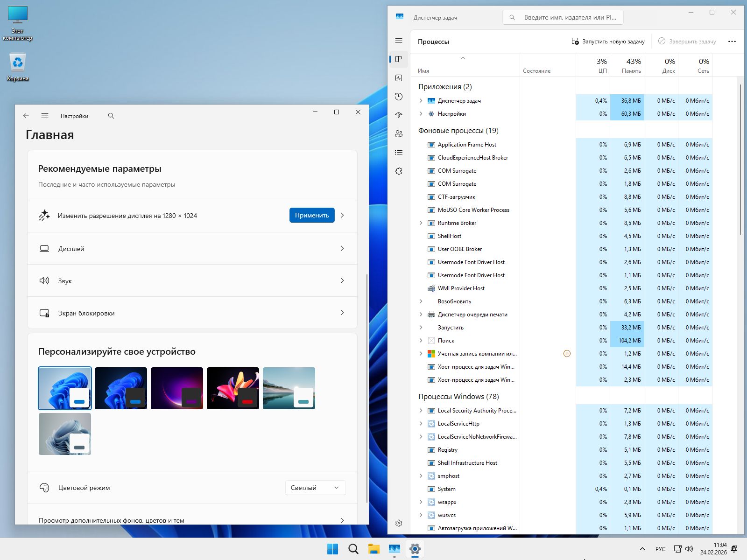Expand the Runtime Broker process group
Screen dimensions: 747x560
(421, 223)
